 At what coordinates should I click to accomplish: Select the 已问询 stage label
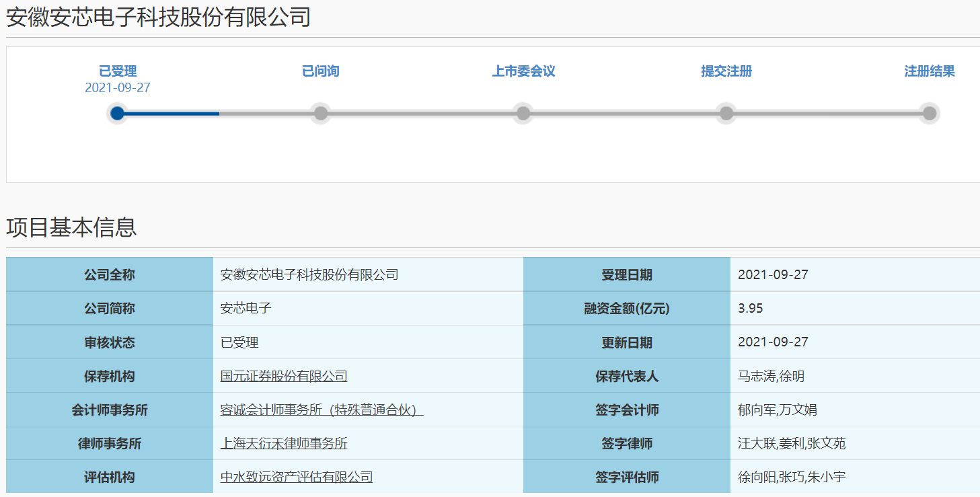pos(321,71)
